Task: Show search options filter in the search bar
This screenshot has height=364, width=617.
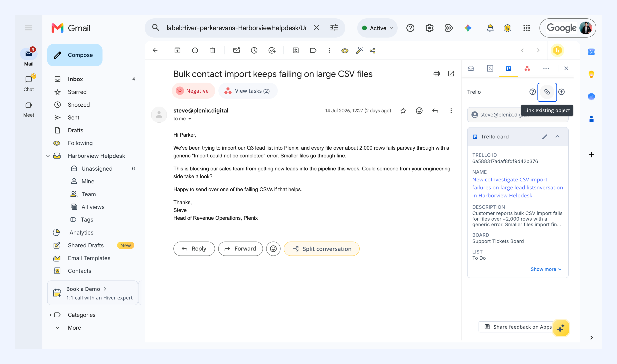Action: tap(334, 28)
